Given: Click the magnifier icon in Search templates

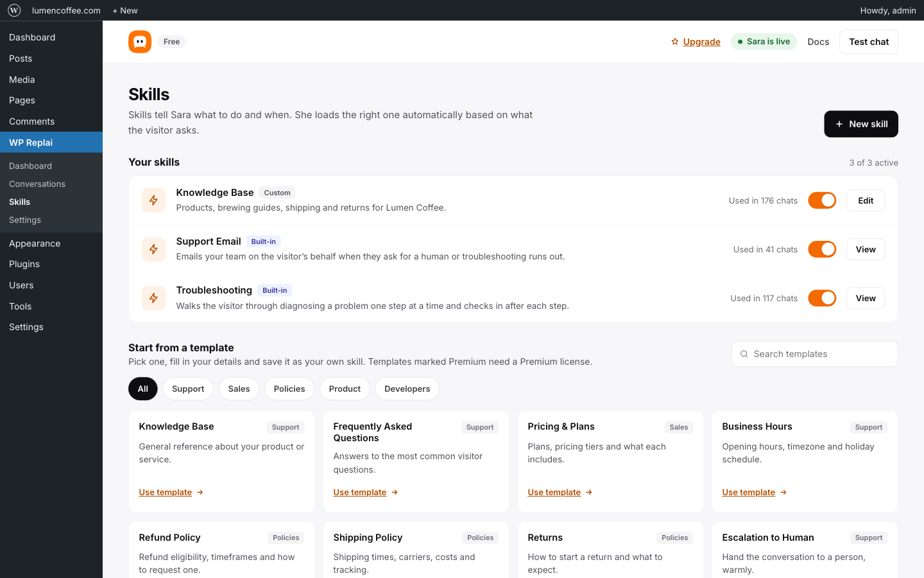Looking at the screenshot, I should 744,354.
